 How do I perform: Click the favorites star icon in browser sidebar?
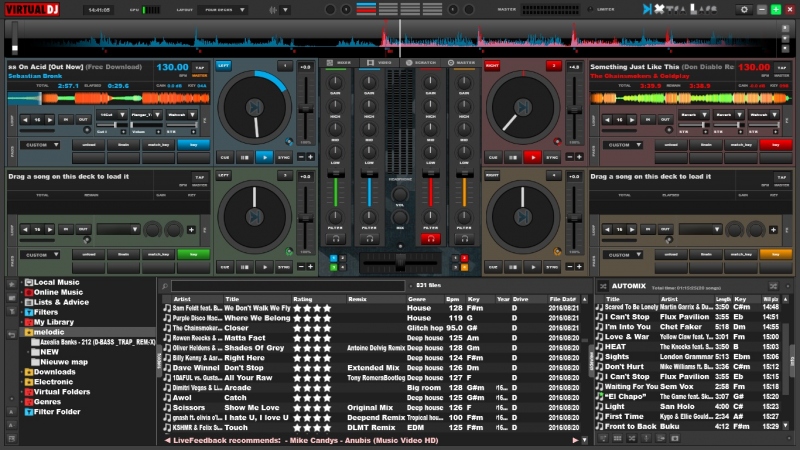11,284
